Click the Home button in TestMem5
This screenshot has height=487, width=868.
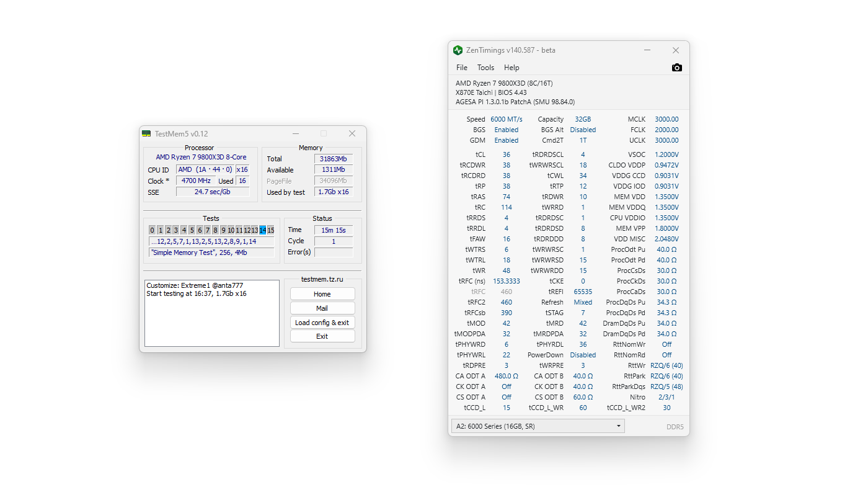tap(322, 294)
